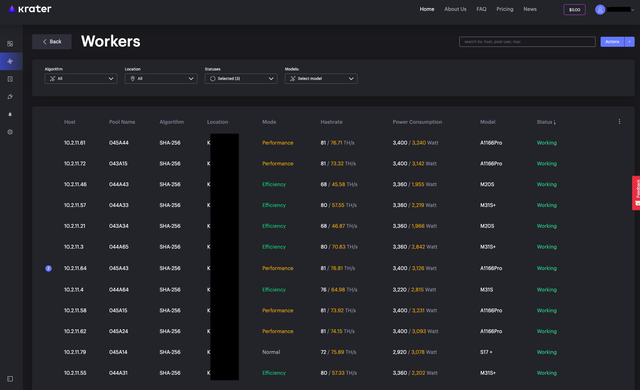This screenshot has width=640, height=390.
Task: Open the rocket icon in sidebar
Action: point(10,97)
